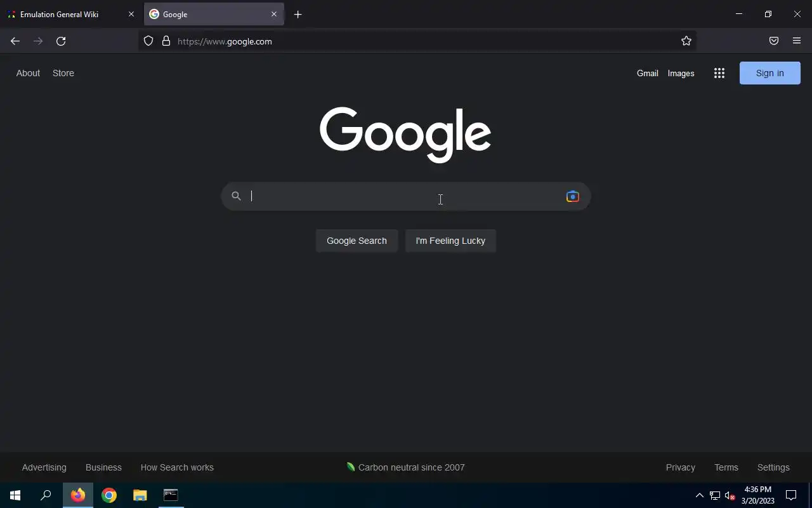Switch to Emulation General Wiki tab

click(71, 14)
